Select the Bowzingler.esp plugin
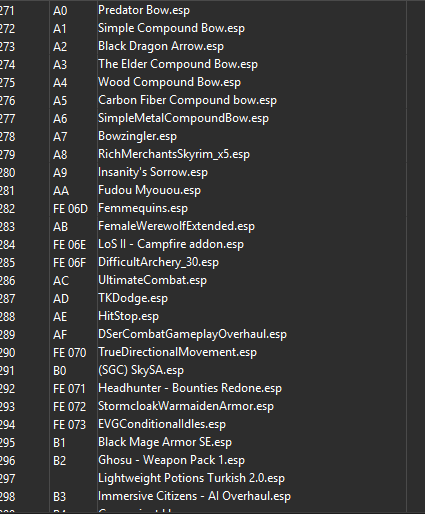 (137, 136)
